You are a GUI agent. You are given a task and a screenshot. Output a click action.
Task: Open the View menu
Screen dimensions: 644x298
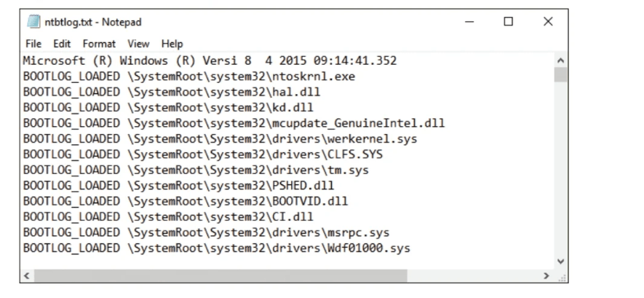point(138,44)
